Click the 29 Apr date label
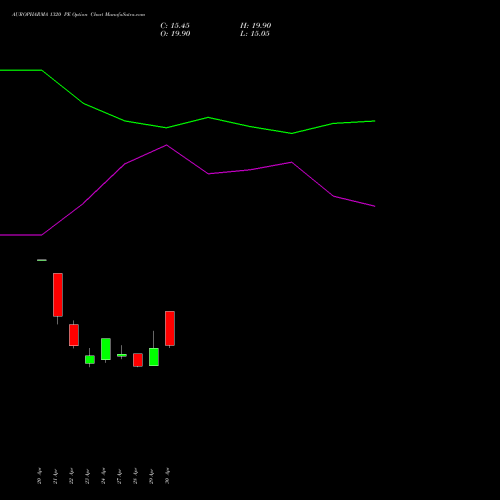 click(x=151, y=476)
